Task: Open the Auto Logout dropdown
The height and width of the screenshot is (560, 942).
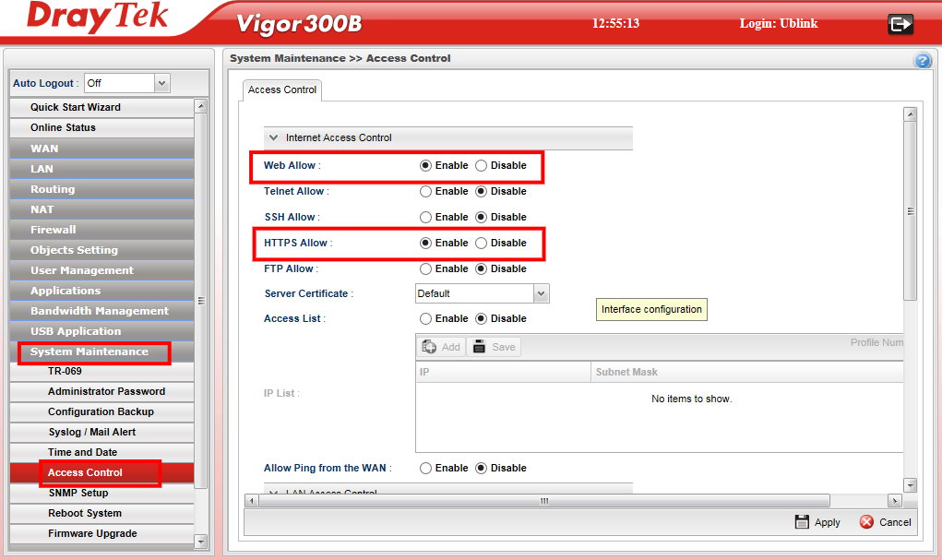Action: (161, 83)
